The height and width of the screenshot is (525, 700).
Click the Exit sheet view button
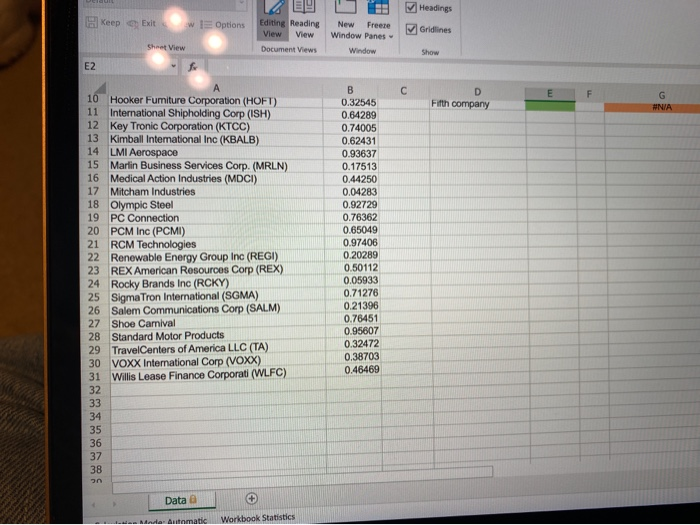pyautogui.click(x=142, y=23)
